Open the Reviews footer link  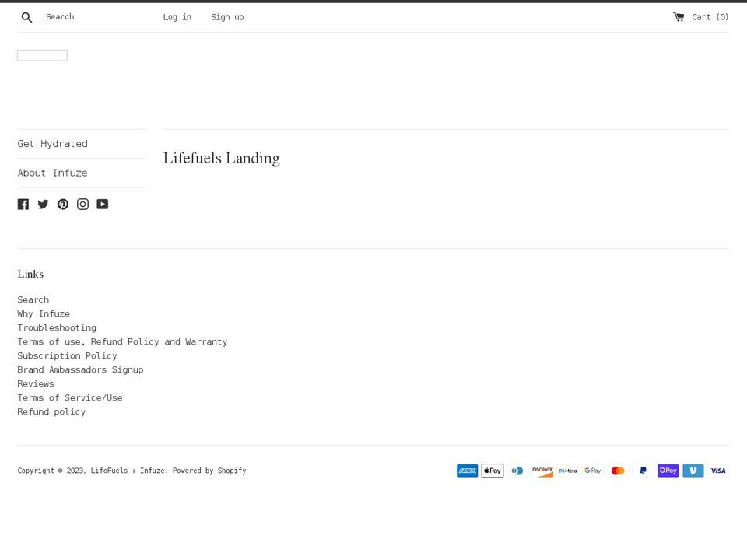click(x=36, y=383)
